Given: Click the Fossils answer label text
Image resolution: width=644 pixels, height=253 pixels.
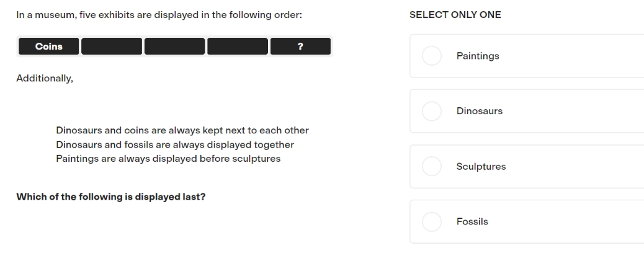Looking at the screenshot, I should (x=472, y=222).
